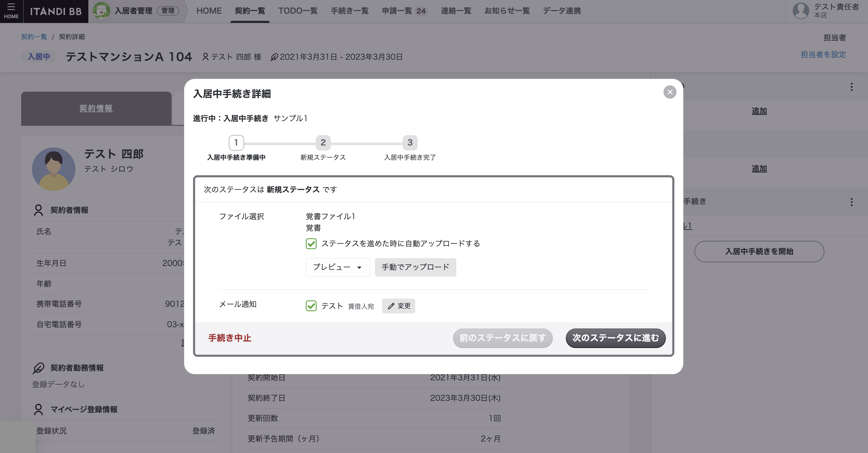This screenshot has height=453, width=868.
Task: Click the 変更 button for mail notification
Action: [398, 306]
